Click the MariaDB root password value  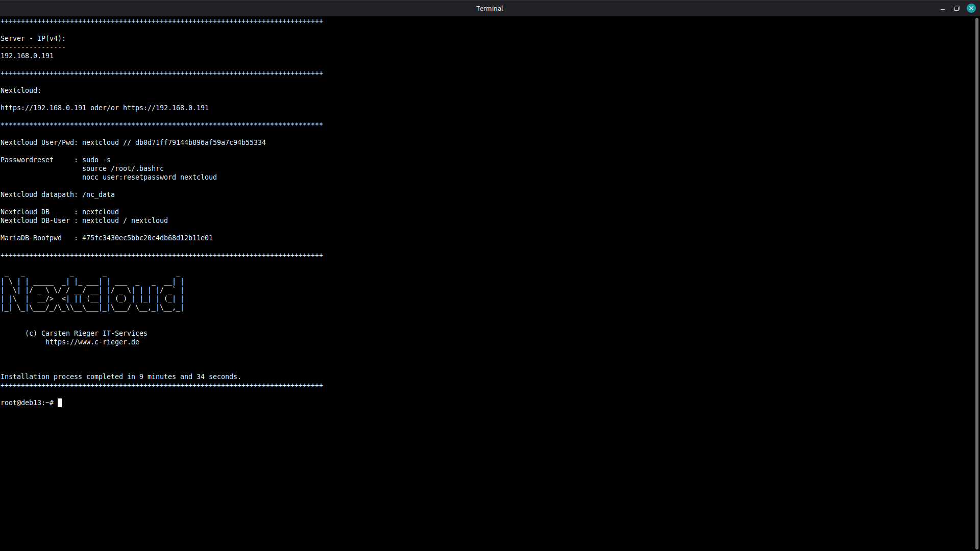[147, 238]
